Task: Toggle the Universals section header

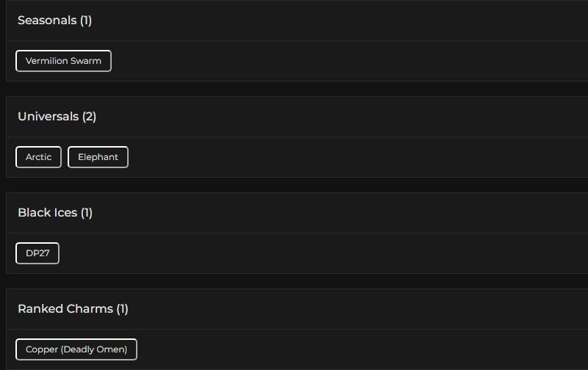Action: click(x=294, y=117)
